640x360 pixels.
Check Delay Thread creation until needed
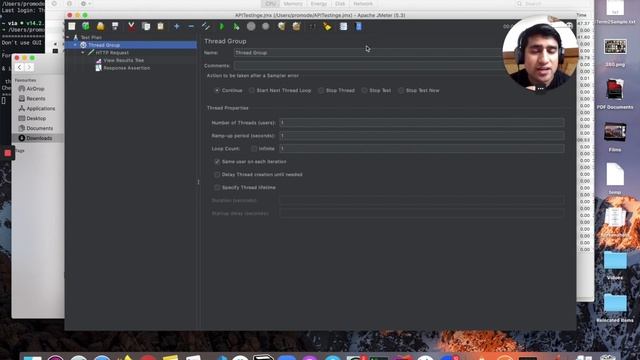coord(217,175)
